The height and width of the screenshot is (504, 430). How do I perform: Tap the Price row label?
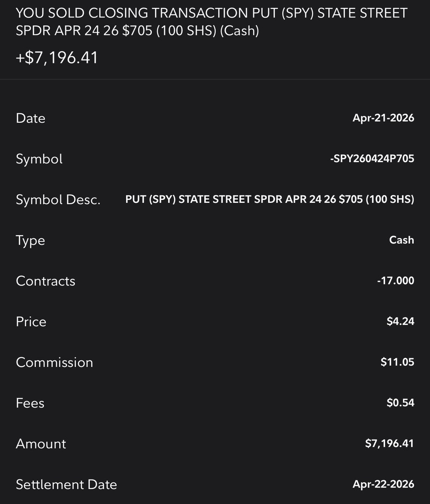coord(31,322)
